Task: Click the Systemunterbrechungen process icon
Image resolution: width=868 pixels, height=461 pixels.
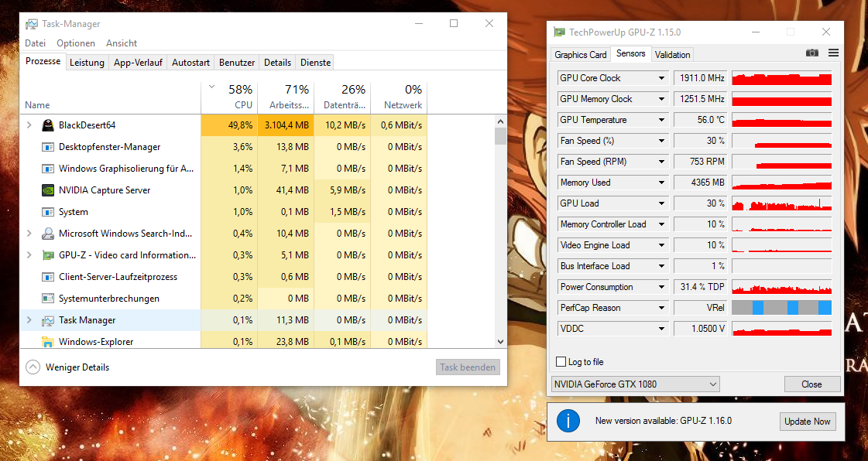Action: (48, 299)
